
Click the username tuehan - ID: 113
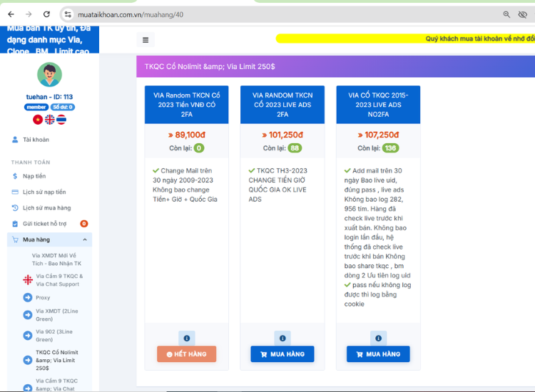49,97
